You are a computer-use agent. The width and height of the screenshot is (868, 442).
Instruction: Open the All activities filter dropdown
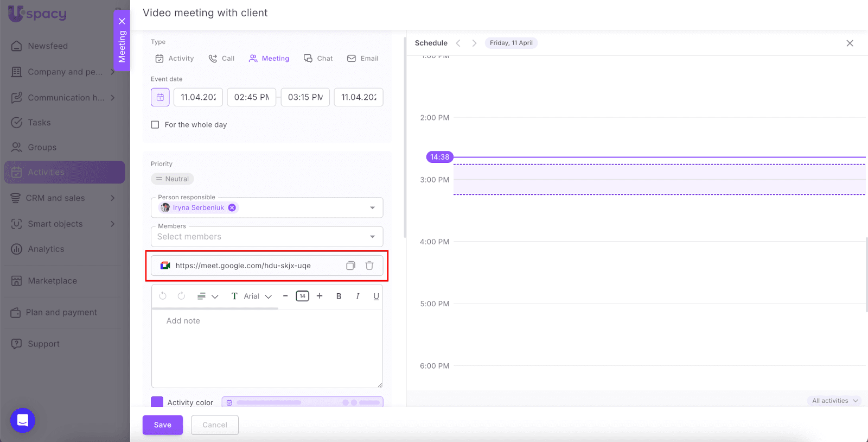(x=835, y=401)
